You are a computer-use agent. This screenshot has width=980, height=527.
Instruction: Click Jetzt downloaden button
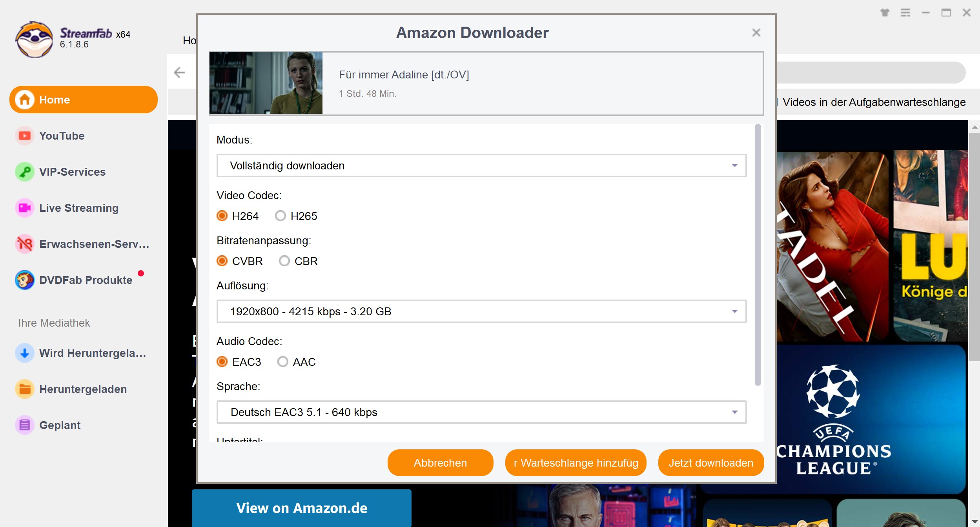click(x=710, y=463)
